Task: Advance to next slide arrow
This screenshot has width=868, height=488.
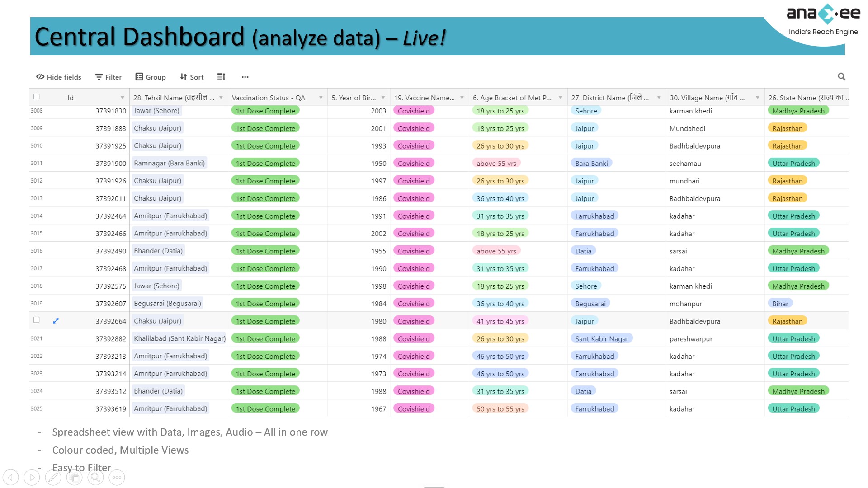Action: click(32, 477)
